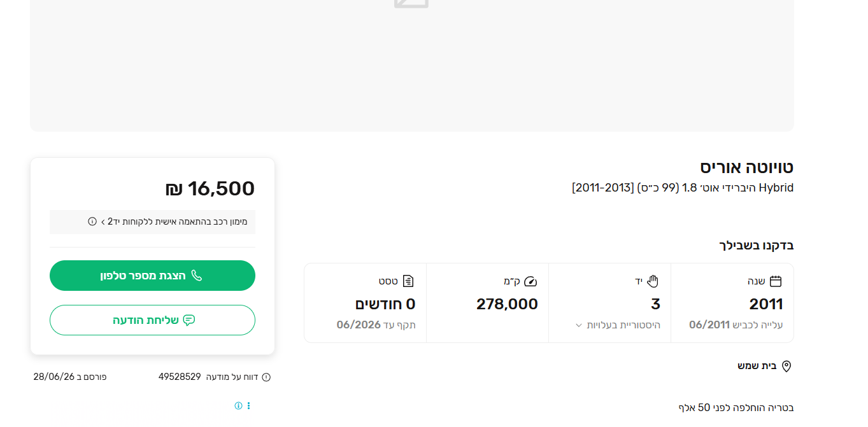This screenshot has height=427, width=868.
Task: Expand היסטוריית בעלויות ownership history
Action: (618, 325)
